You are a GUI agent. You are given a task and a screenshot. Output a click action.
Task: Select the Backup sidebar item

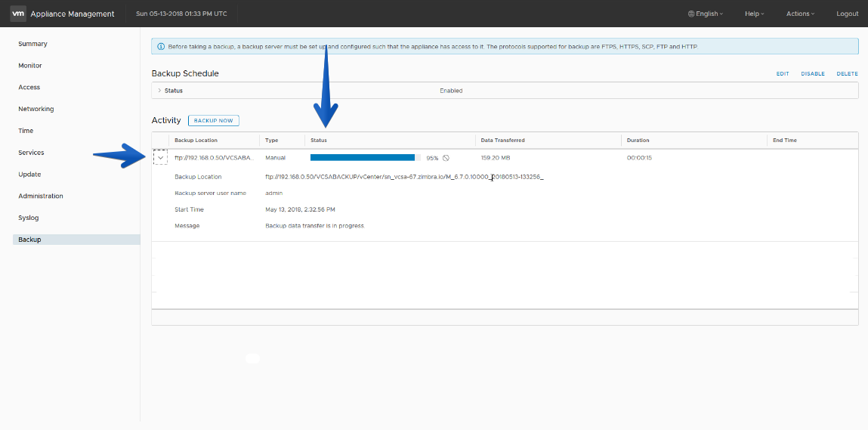tap(76, 240)
